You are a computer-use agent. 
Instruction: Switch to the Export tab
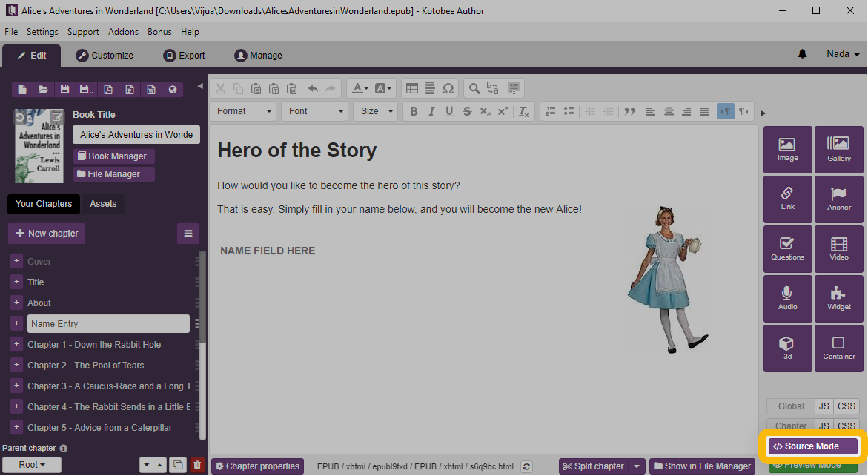pos(184,56)
